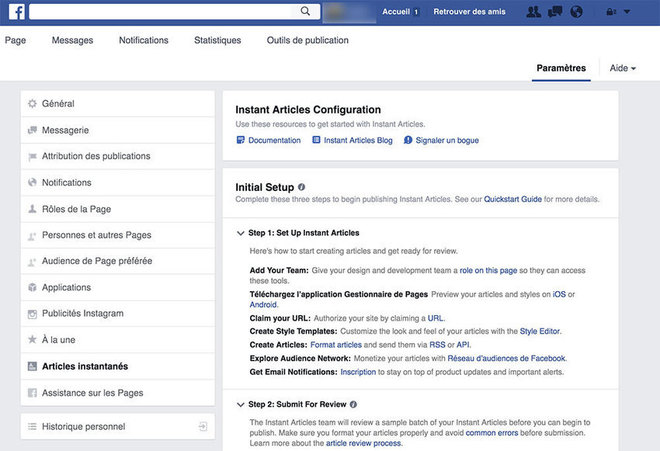This screenshot has width=660, height=451.
Task: Click the gear icon beside Général
Action: [32, 104]
